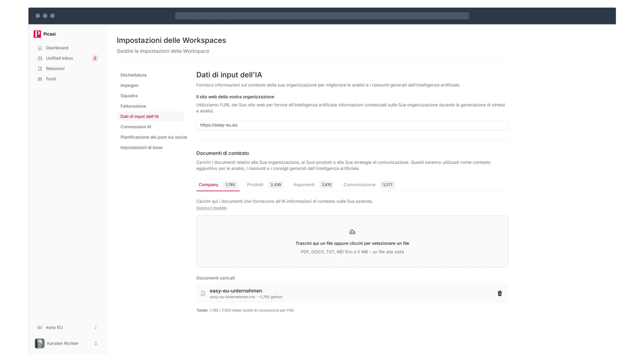
Task: Open the Squadra settings section
Action: tap(129, 96)
